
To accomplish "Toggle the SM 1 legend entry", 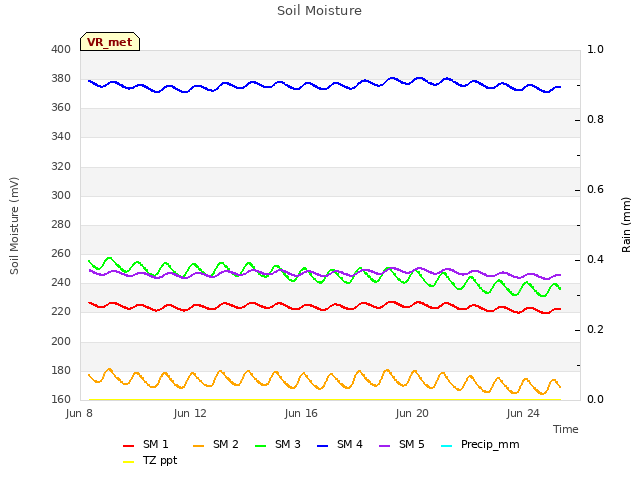I will tap(145, 444).
